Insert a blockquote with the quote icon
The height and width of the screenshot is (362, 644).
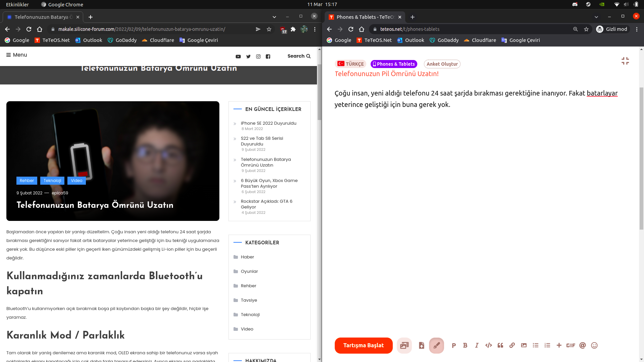[500, 345]
